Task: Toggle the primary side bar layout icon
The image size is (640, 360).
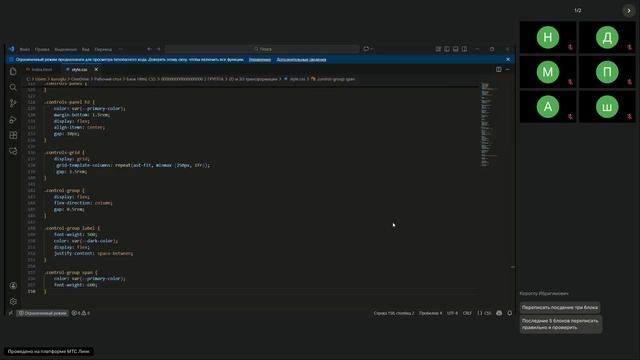Action: pos(447,49)
